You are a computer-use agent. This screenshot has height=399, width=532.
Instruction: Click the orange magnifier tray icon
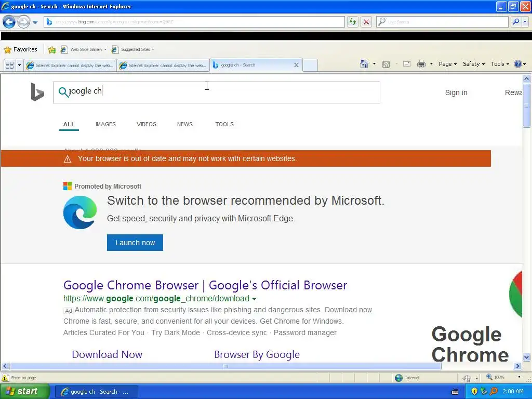point(494,392)
